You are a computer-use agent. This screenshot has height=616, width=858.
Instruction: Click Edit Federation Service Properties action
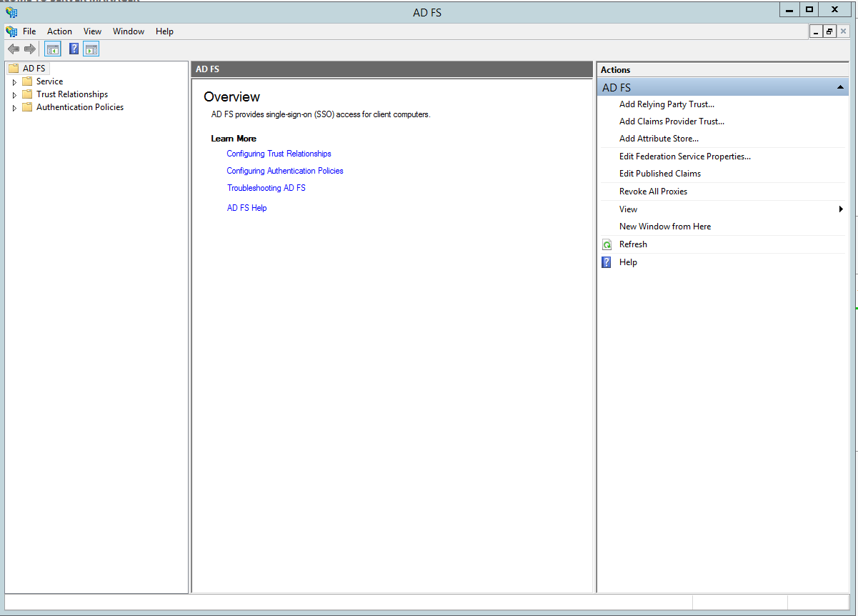click(685, 157)
